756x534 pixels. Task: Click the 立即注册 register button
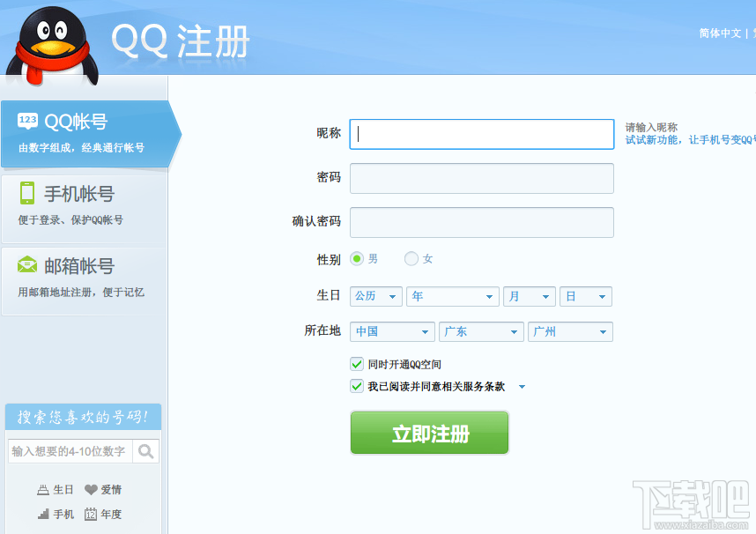(429, 433)
